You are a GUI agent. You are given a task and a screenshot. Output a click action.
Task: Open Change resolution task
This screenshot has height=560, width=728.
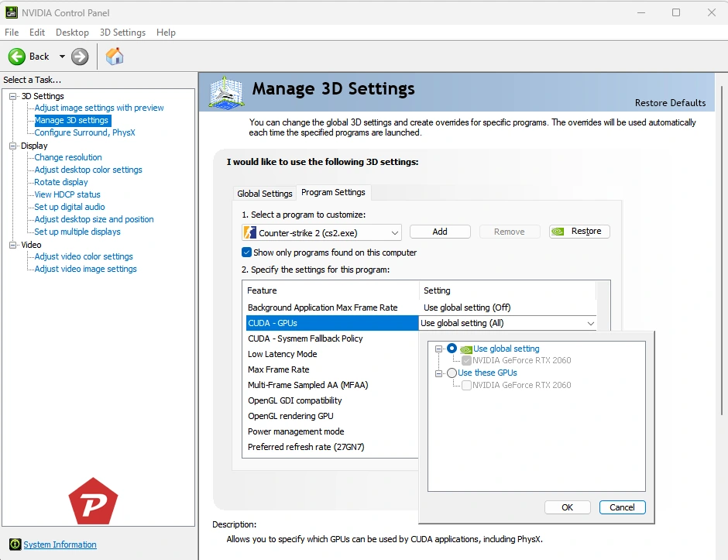(68, 157)
